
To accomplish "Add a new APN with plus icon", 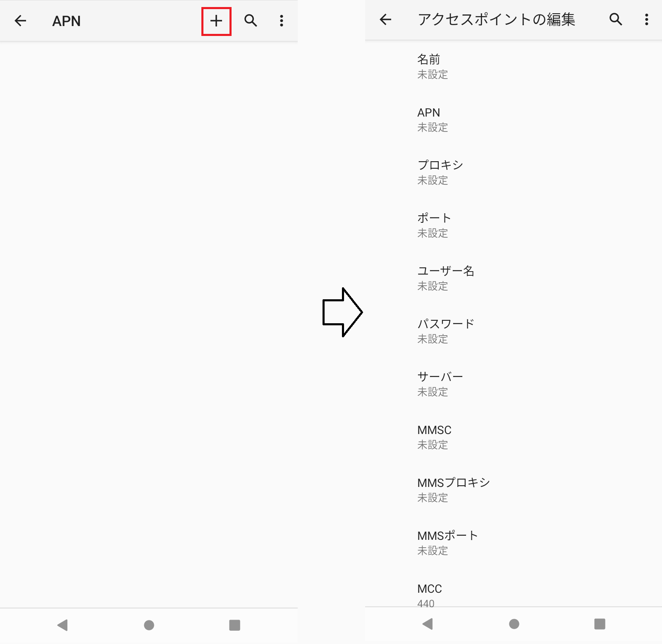I will point(216,21).
